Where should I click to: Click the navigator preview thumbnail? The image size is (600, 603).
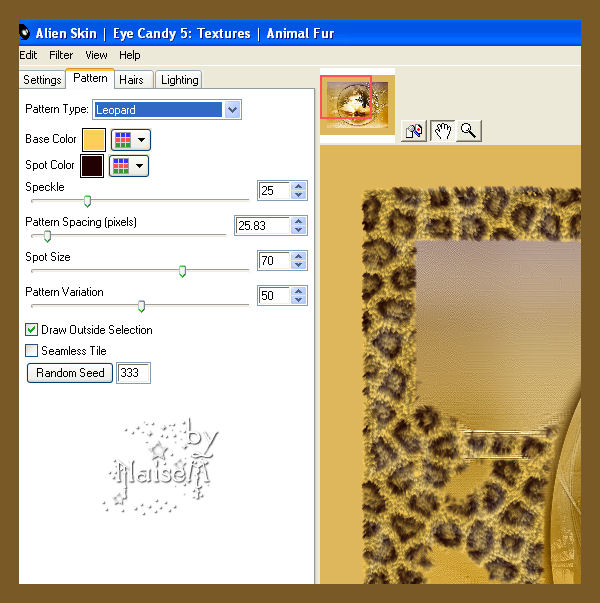[357, 105]
